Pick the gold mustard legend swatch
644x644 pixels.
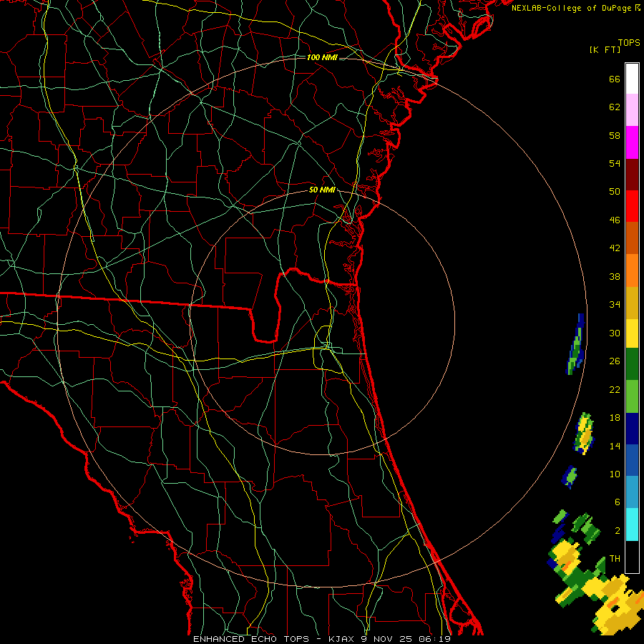632,302
